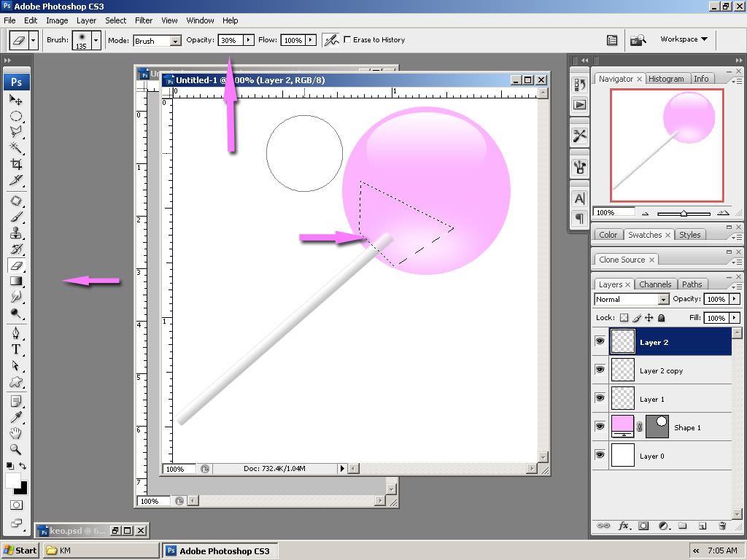Open the tool preset picker arrow

point(33,41)
